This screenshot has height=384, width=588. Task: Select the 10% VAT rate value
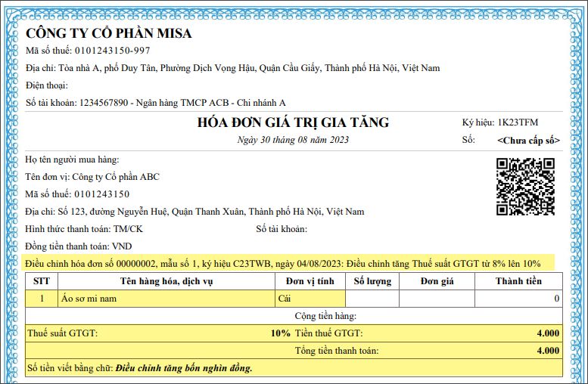(280, 333)
